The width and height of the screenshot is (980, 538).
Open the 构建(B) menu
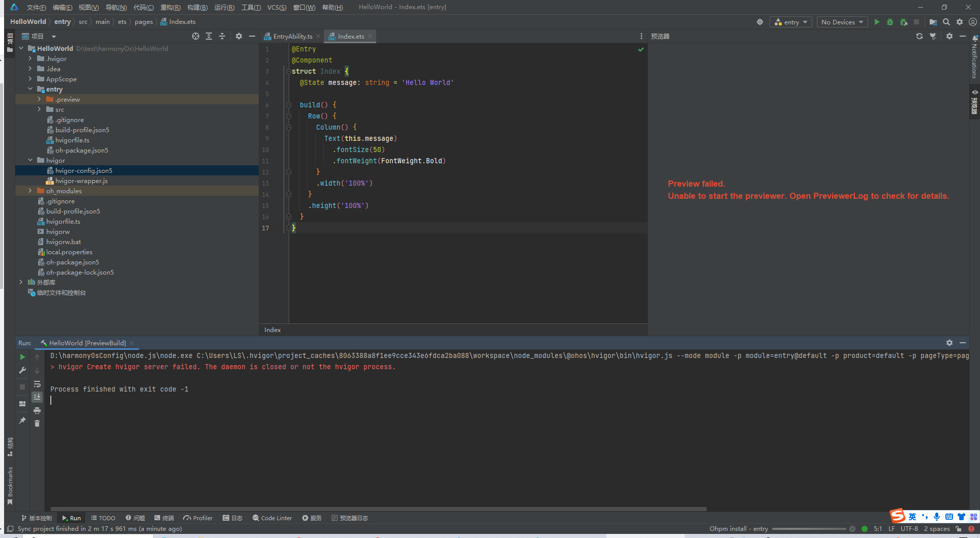tap(197, 7)
